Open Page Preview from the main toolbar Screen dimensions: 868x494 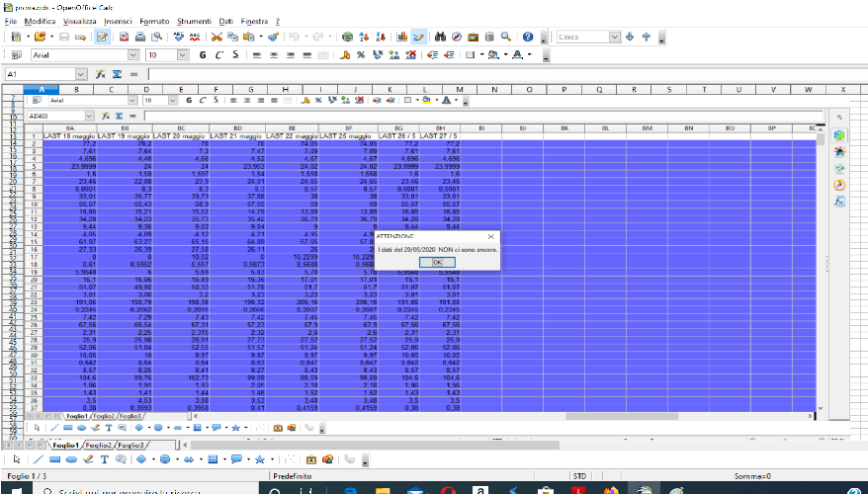tap(157, 38)
